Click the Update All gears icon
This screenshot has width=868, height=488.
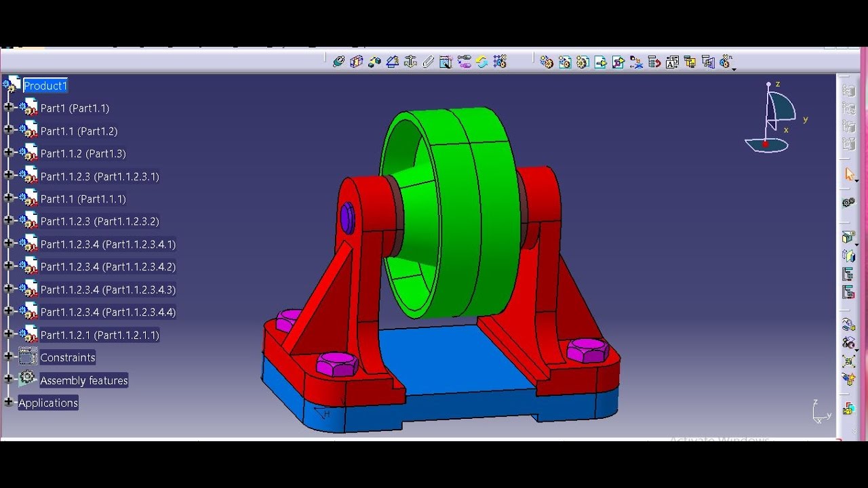[848, 203]
